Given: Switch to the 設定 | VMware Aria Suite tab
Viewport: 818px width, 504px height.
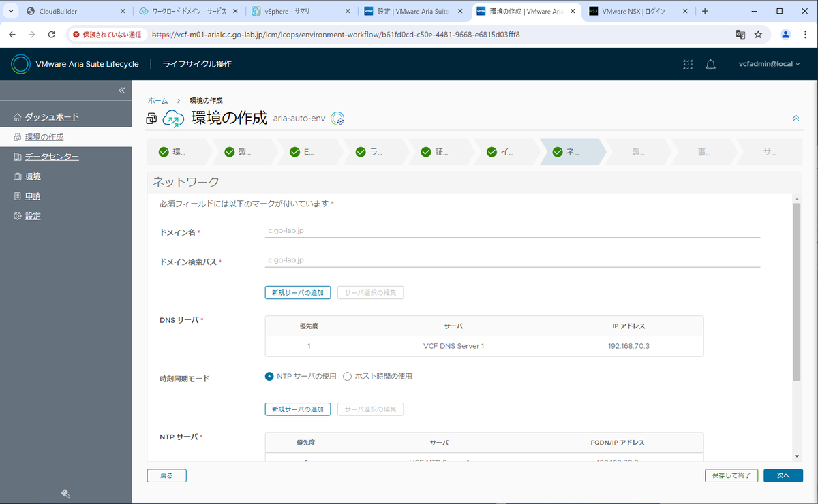Looking at the screenshot, I should 413,11.
